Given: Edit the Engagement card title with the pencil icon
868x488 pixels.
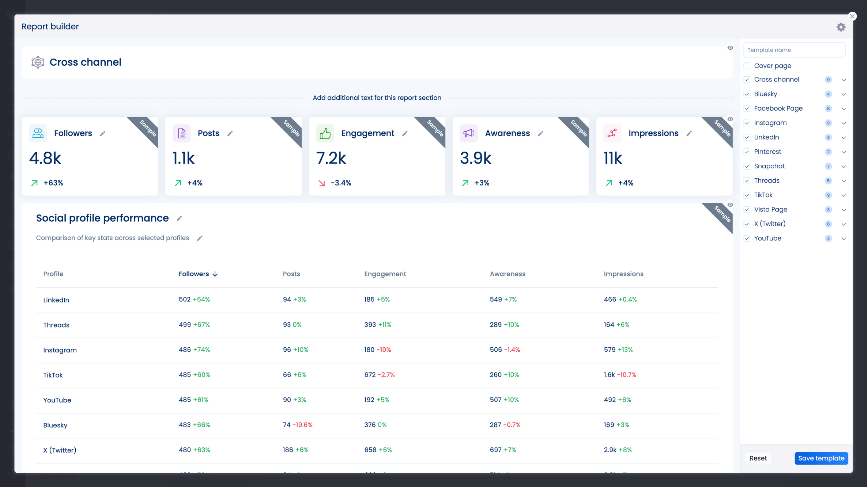Looking at the screenshot, I should pos(405,134).
